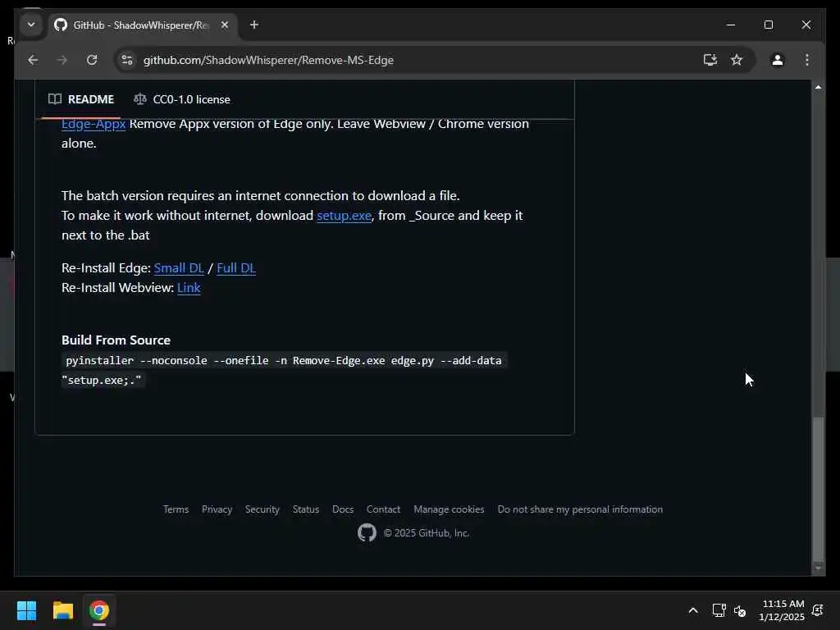Open the tab search dropdown arrow

pos(31,25)
